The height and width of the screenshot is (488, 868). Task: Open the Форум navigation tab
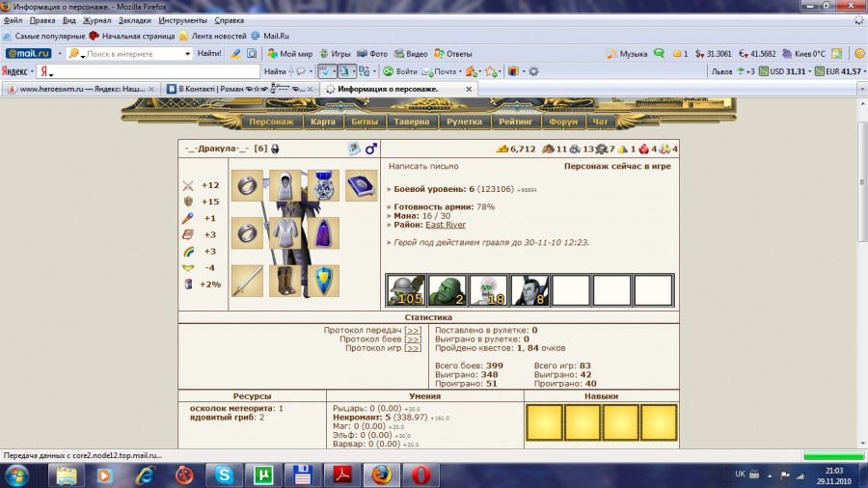click(x=563, y=122)
